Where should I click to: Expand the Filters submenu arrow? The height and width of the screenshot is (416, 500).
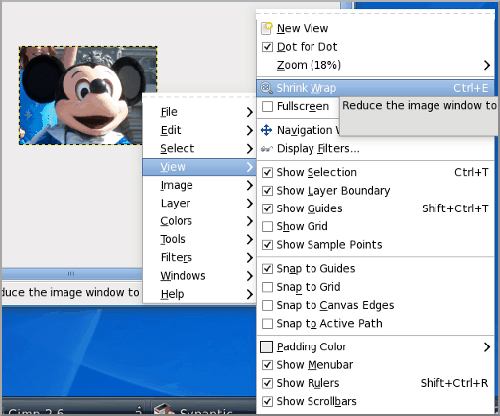click(250, 258)
